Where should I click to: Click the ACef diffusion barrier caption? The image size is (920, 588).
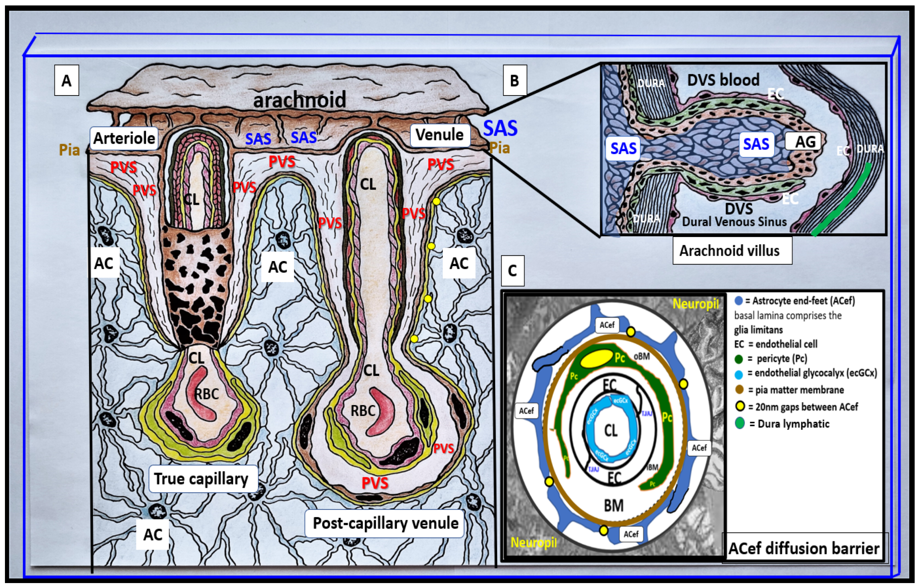(804, 548)
